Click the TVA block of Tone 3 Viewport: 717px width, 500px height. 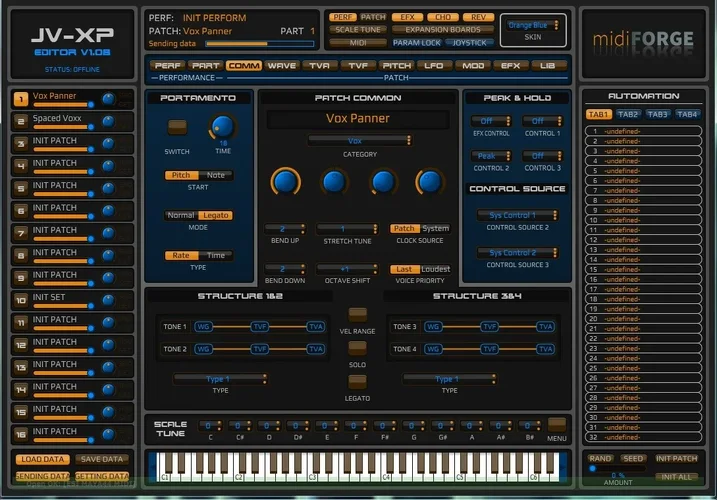545,326
